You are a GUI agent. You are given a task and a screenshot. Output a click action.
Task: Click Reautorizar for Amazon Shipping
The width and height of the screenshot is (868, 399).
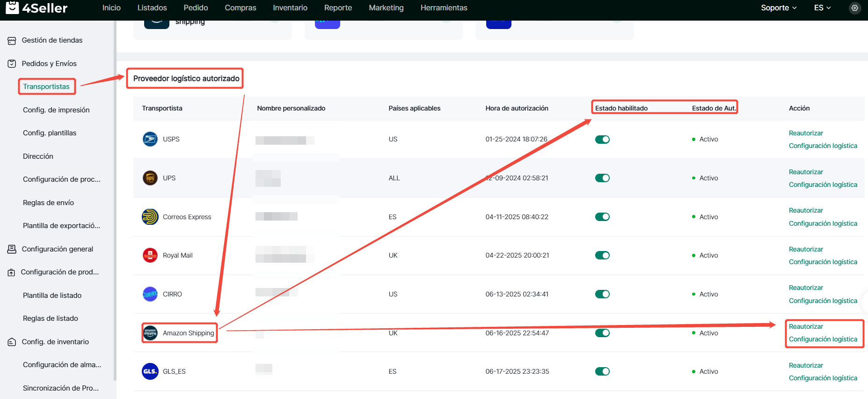coord(806,326)
